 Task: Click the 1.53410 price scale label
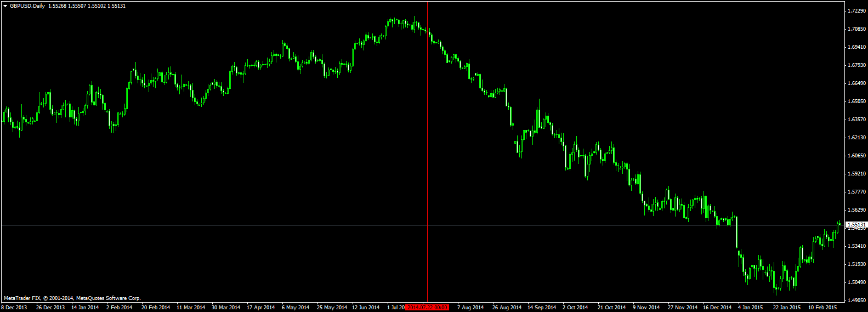click(856, 246)
